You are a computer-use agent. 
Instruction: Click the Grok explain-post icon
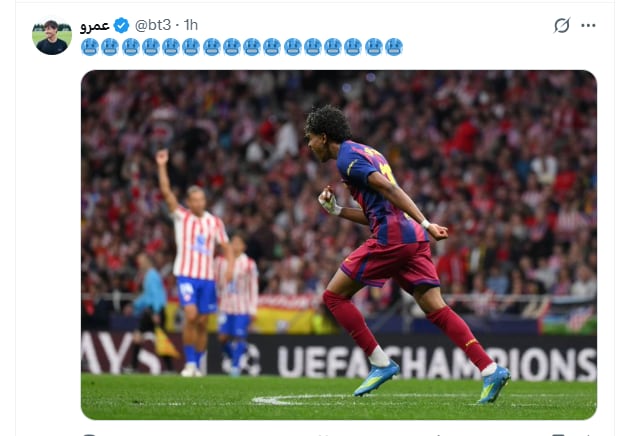pos(562,25)
